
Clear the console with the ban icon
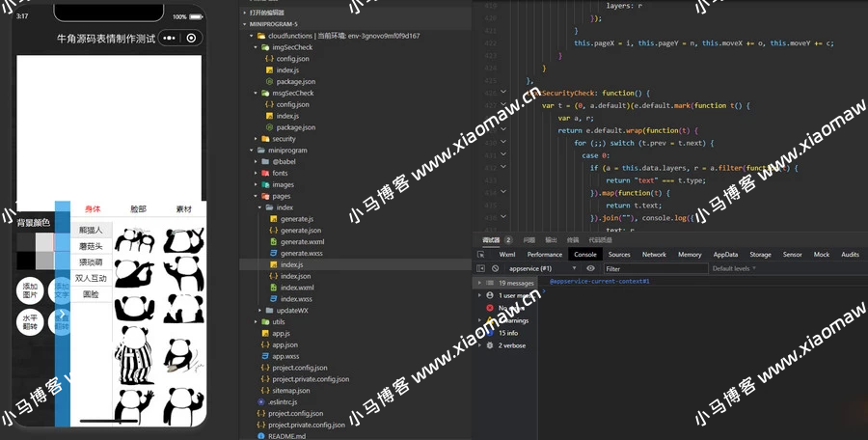click(x=496, y=268)
